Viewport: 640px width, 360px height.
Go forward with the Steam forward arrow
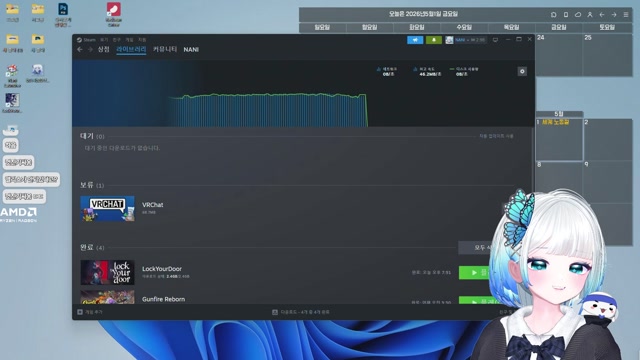coord(90,49)
